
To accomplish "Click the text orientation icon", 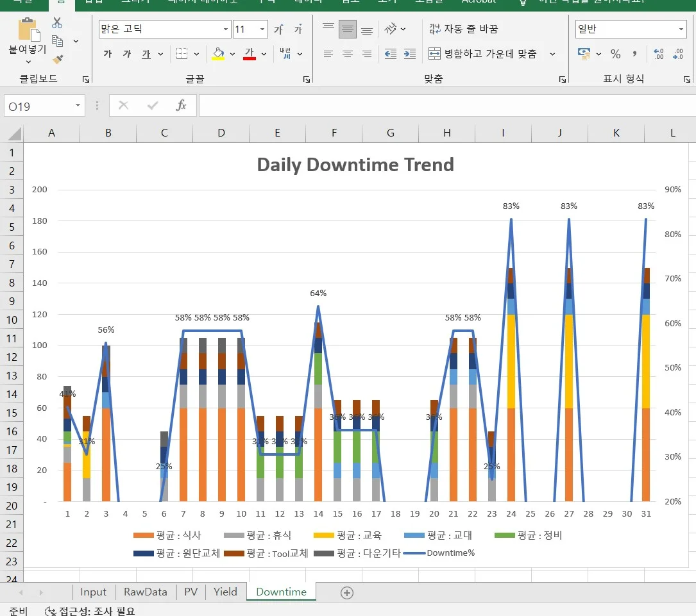I will coord(390,29).
